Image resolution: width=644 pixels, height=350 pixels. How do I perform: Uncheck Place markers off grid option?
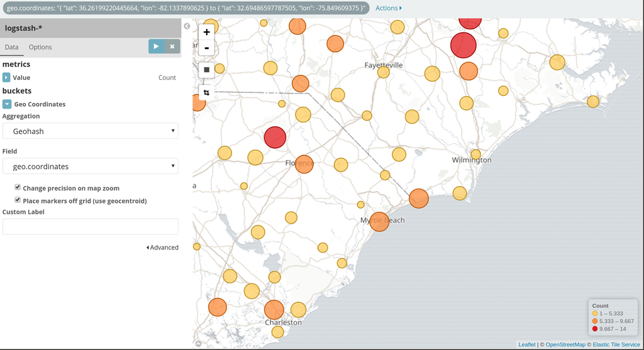tap(18, 200)
